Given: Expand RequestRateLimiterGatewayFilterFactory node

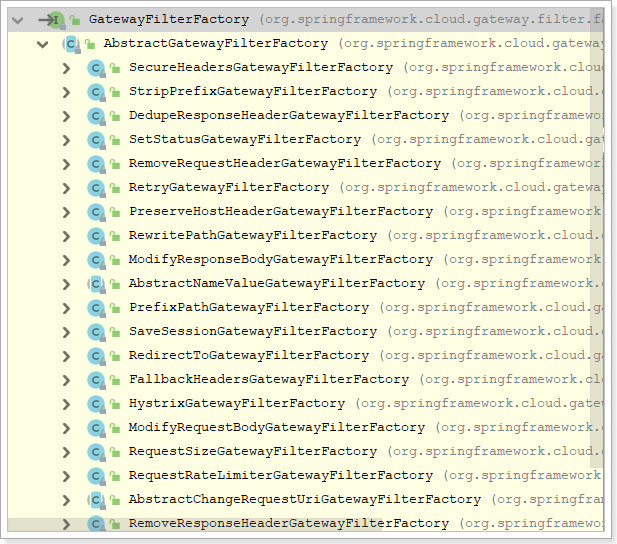Looking at the screenshot, I should pos(66,477).
